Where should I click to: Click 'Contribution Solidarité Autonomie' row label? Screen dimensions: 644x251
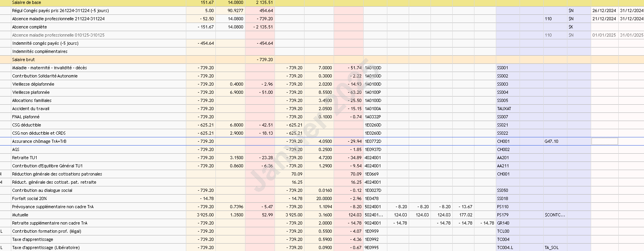(45, 76)
